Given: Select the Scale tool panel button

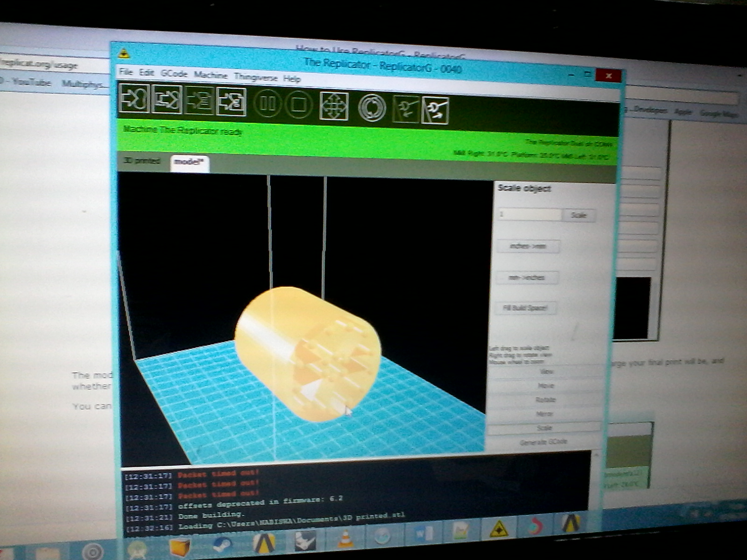Looking at the screenshot, I should coord(544,428).
